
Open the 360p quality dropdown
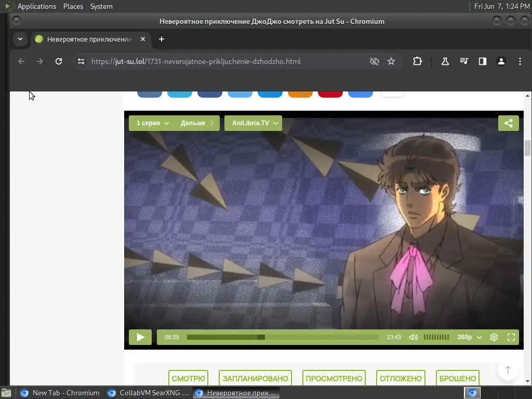click(x=469, y=337)
